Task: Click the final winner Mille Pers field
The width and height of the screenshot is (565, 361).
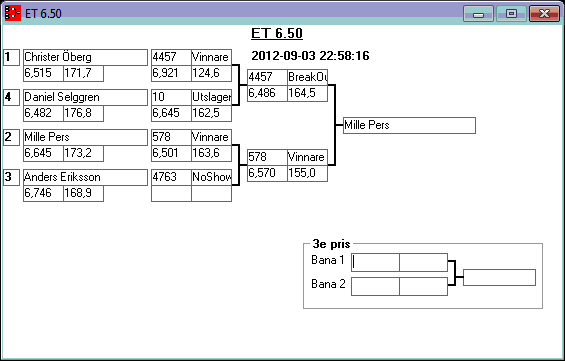Action: pyautogui.click(x=409, y=125)
